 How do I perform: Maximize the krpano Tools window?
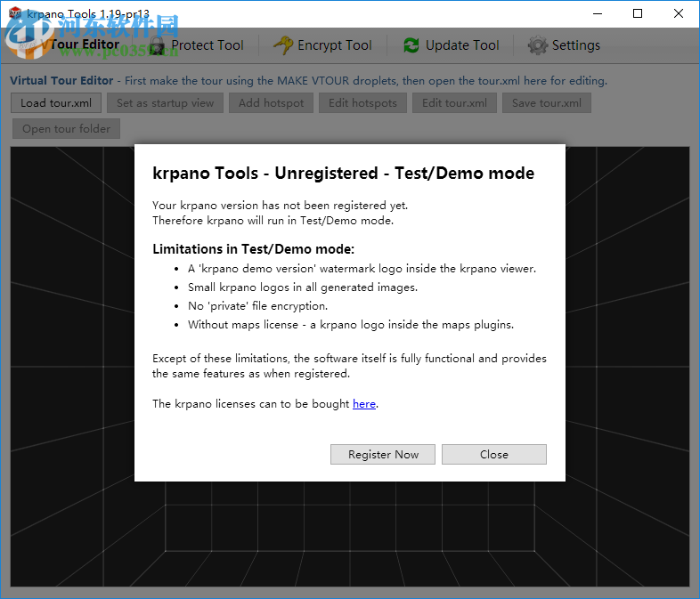point(638,13)
